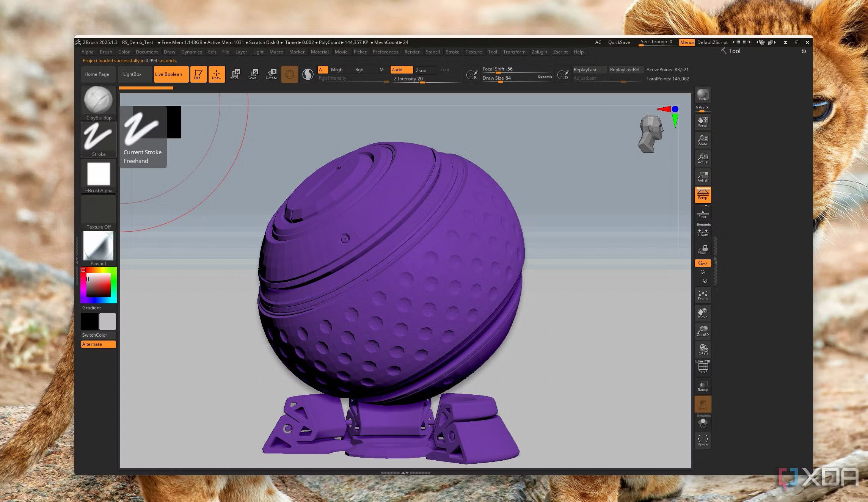The image size is (868, 502).
Task: Open the Brush menu
Action: 106,52
